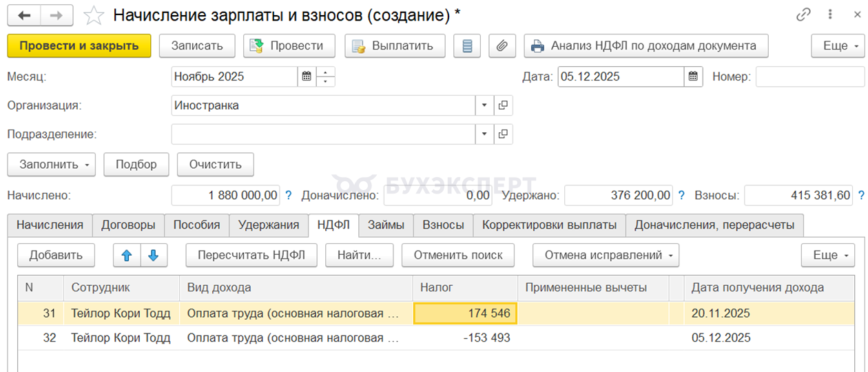
Task: Click Пересчитать НДФЛ button
Action: pyautogui.click(x=251, y=255)
